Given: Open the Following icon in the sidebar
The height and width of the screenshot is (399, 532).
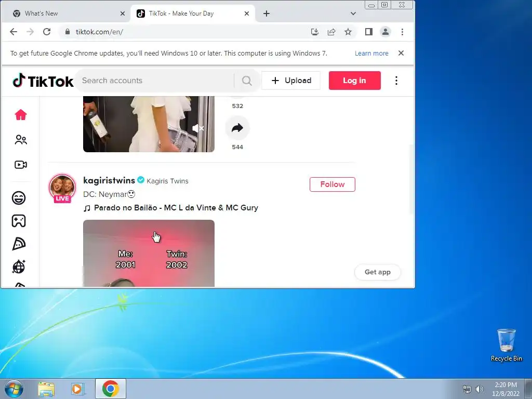Looking at the screenshot, I should [21, 140].
